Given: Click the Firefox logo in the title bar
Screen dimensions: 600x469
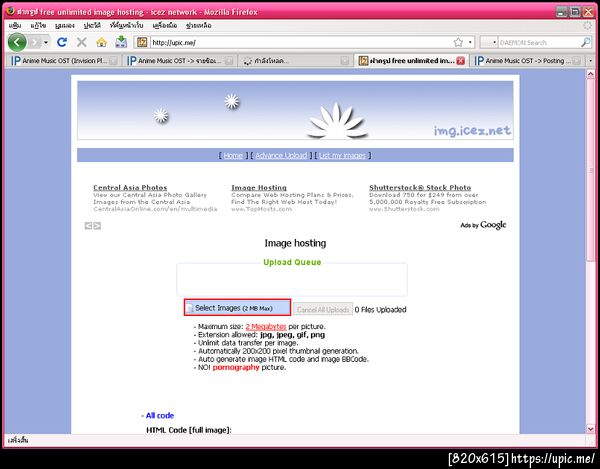Looking at the screenshot, I should coord(10,11).
